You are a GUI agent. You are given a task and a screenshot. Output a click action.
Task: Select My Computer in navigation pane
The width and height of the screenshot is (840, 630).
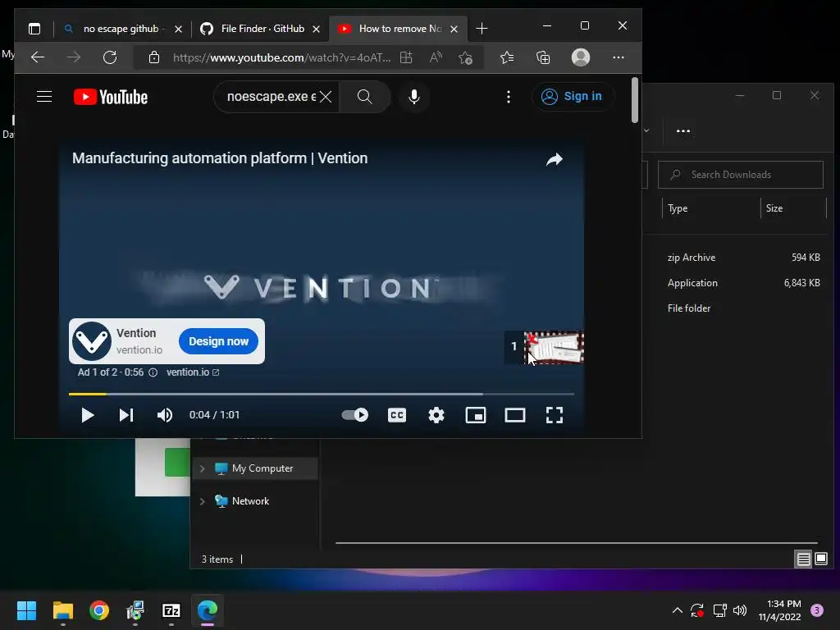coord(256,468)
